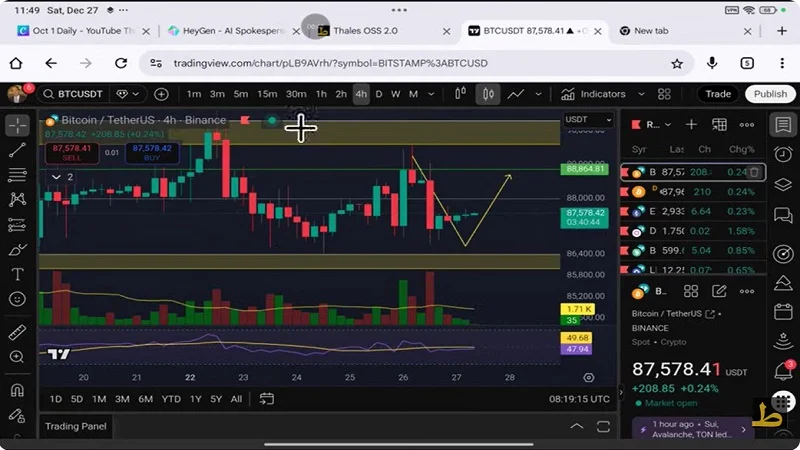Click the Publish button
The height and width of the screenshot is (450, 800).
click(x=770, y=94)
